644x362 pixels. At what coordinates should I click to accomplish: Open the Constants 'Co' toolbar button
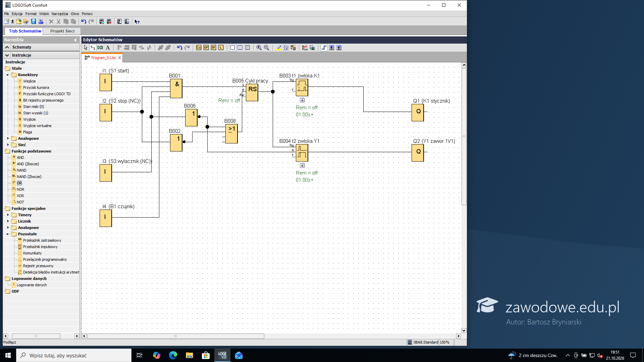(199, 48)
